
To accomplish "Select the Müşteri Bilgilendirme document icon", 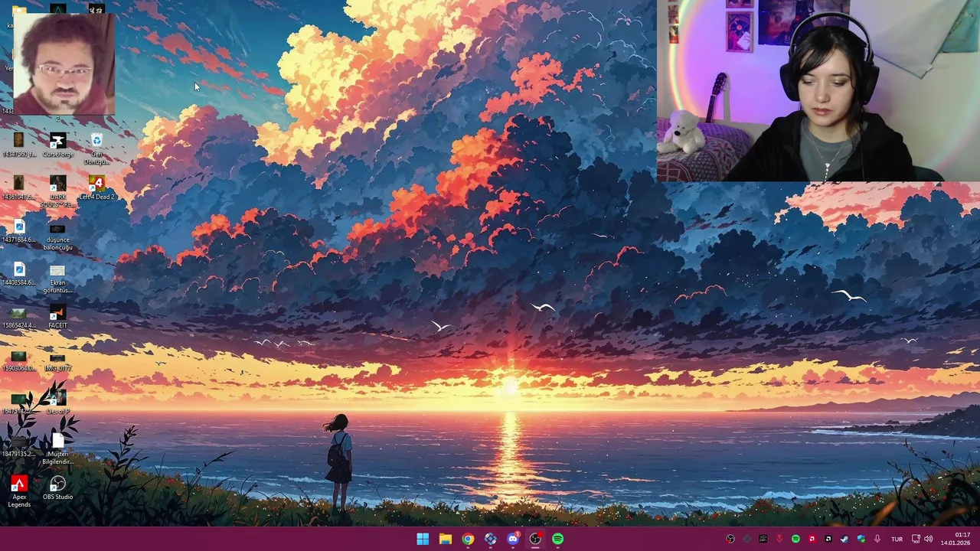I will 57,450.
